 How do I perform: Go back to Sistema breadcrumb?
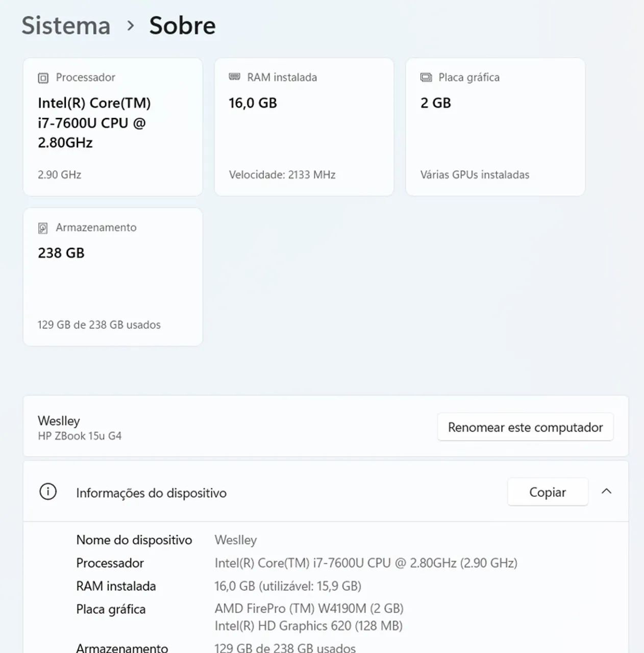click(x=66, y=26)
